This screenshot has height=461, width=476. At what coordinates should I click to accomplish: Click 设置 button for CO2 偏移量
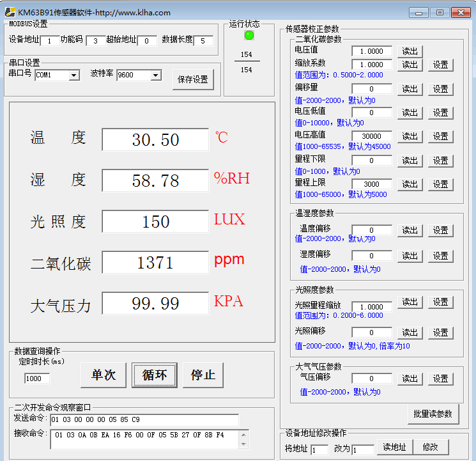tap(441, 89)
